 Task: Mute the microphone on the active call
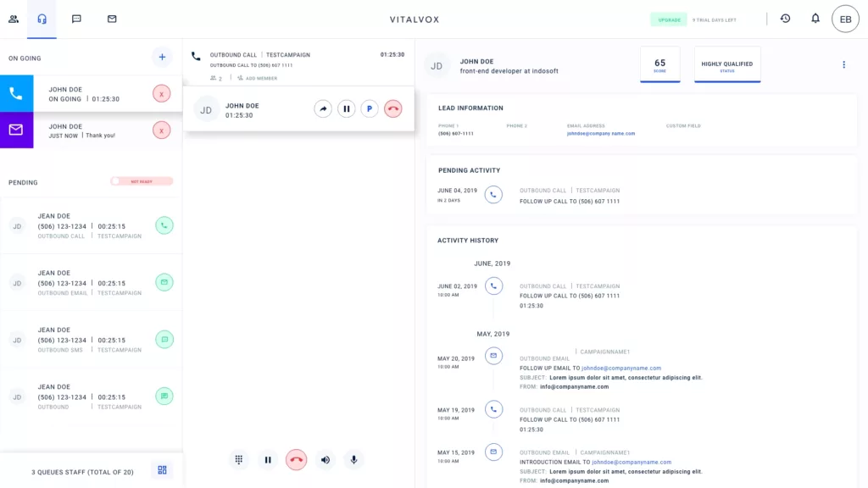(353, 459)
